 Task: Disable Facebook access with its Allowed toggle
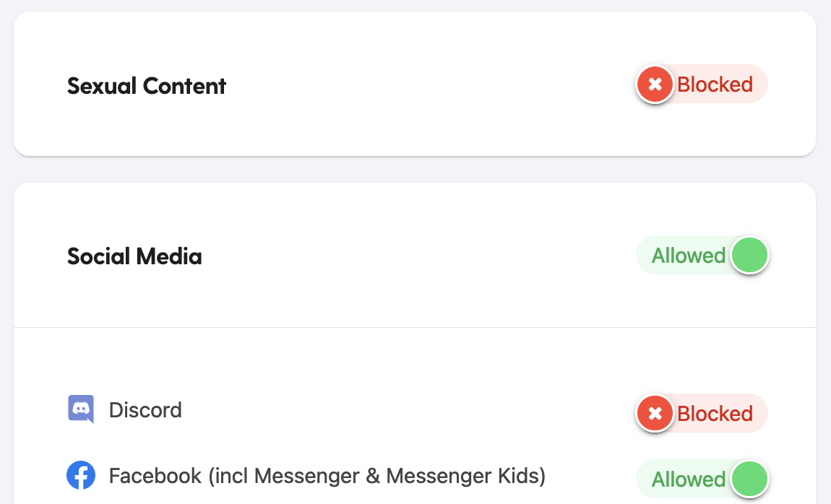[x=702, y=479]
